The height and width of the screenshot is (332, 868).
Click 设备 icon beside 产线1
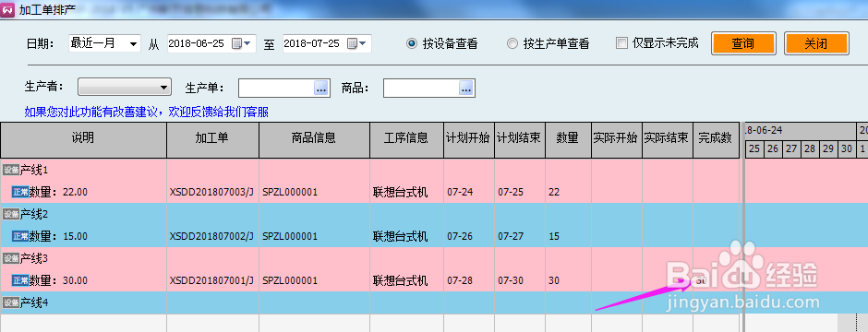11,170
